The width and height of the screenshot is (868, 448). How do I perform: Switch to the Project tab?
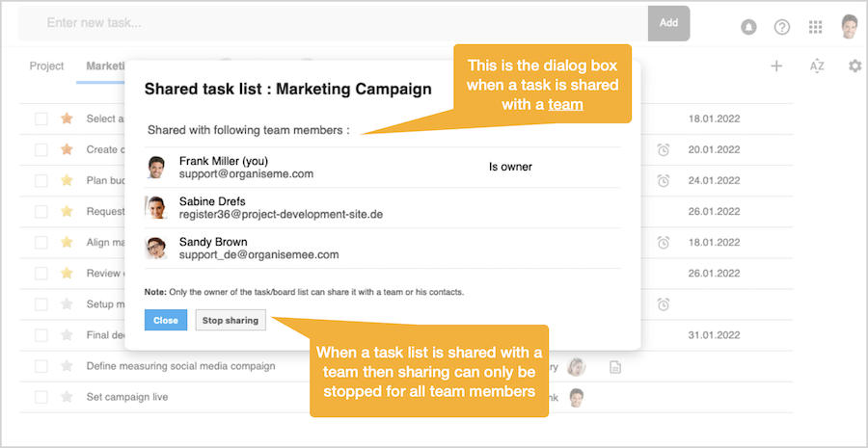click(x=46, y=66)
